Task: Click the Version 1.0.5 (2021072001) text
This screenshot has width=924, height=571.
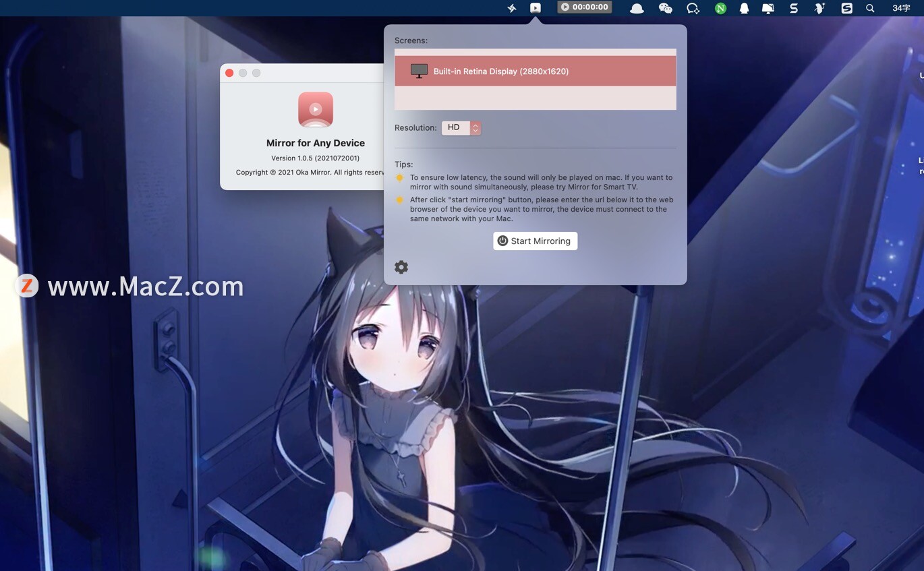Action: [x=316, y=158]
